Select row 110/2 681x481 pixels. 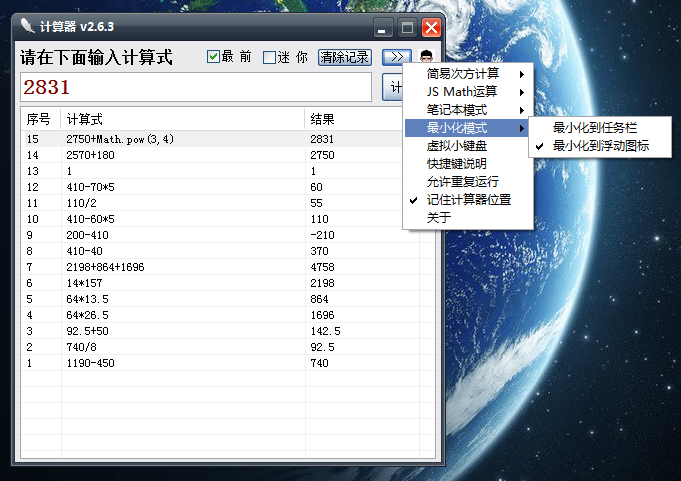tap(228, 203)
